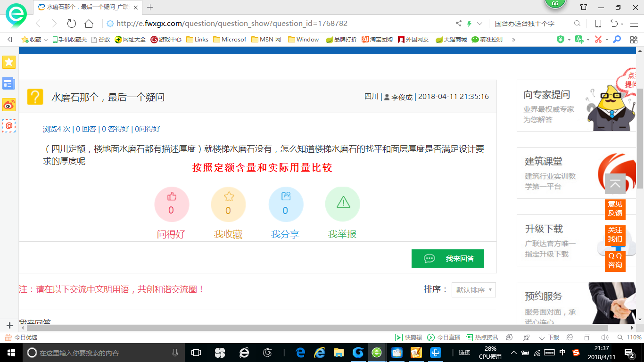Collapse the sidebar with left arrow icon
This screenshot has width=644, height=362.
[10, 40]
